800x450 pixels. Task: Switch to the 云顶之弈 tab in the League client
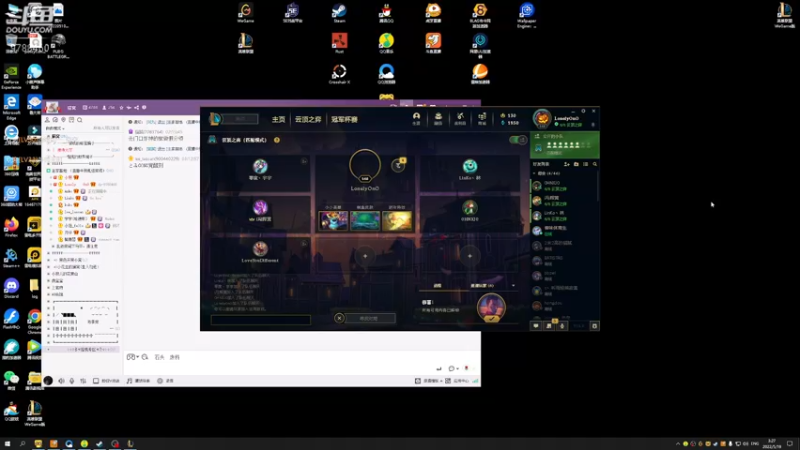308,119
